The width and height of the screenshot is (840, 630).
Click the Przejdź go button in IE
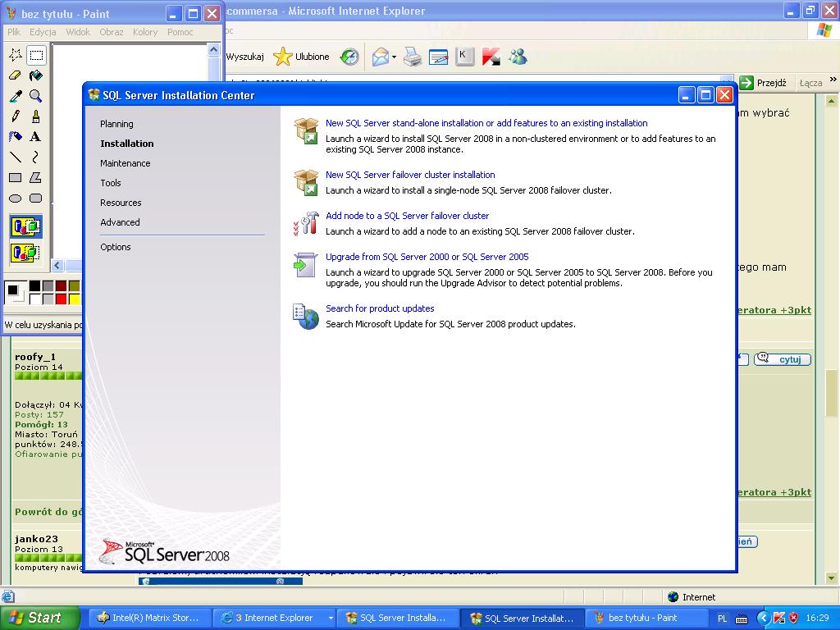pyautogui.click(x=763, y=83)
